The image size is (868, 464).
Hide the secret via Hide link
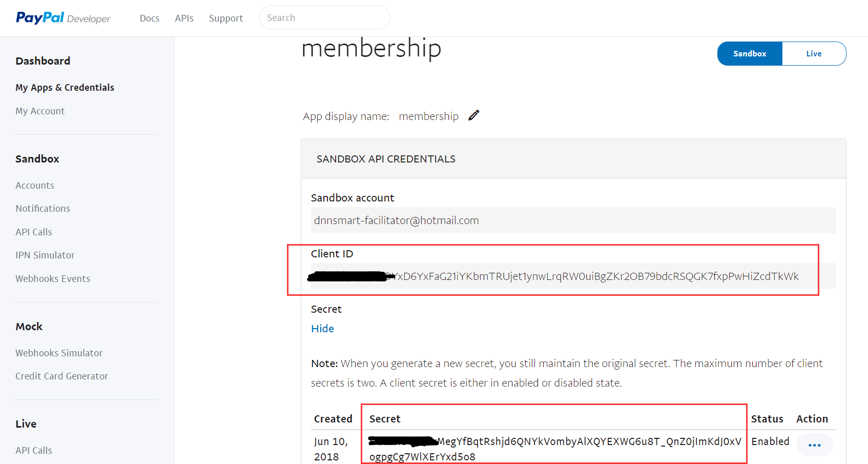(322, 328)
